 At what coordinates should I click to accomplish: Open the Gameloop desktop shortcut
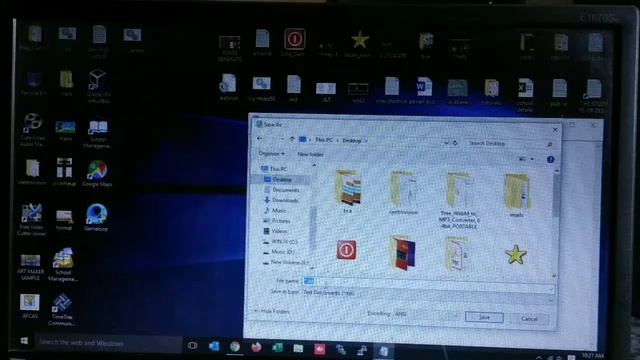coord(96,218)
